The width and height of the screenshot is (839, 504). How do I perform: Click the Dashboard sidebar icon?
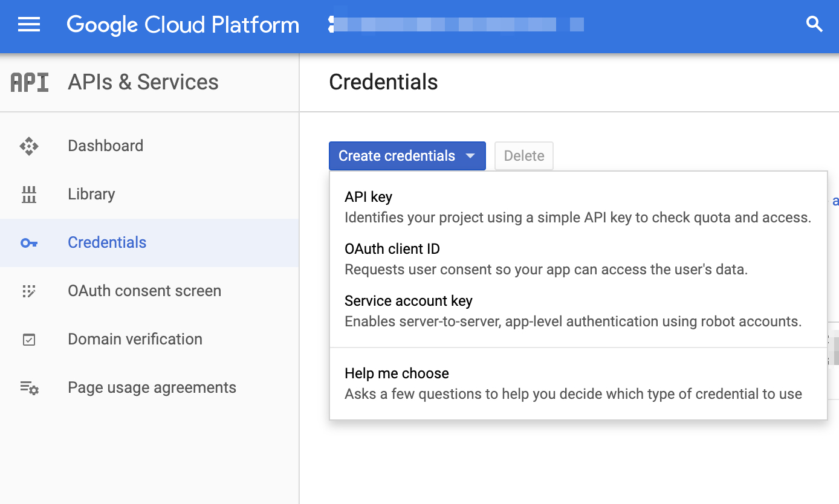tap(29, 146)
